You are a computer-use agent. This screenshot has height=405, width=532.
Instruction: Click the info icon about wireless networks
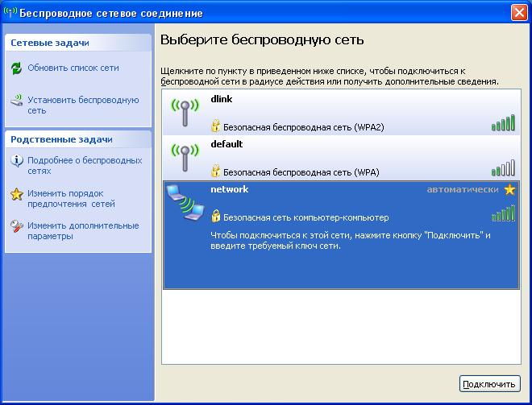[17, 161]
